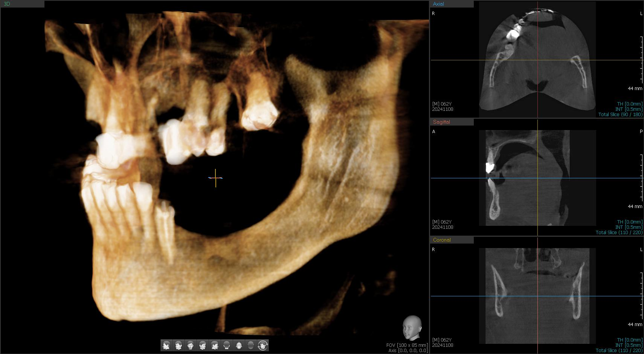Select the three-quarter right-facing head view icon

tap(203, 345)
